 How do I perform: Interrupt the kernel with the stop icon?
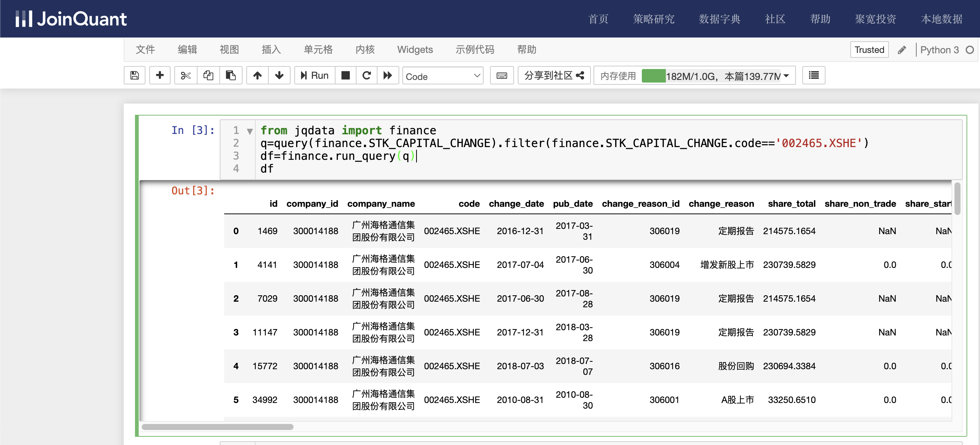(345, 75)
